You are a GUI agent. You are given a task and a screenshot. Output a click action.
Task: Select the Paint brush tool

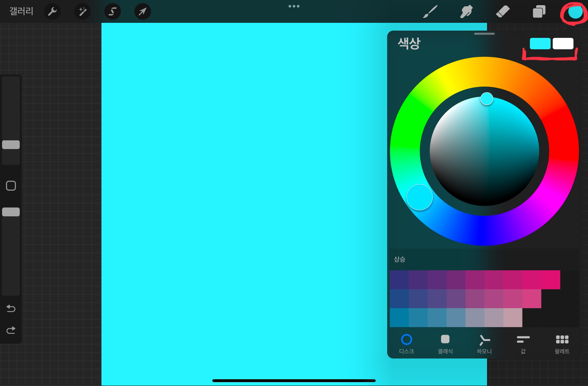tap(430, 12)
